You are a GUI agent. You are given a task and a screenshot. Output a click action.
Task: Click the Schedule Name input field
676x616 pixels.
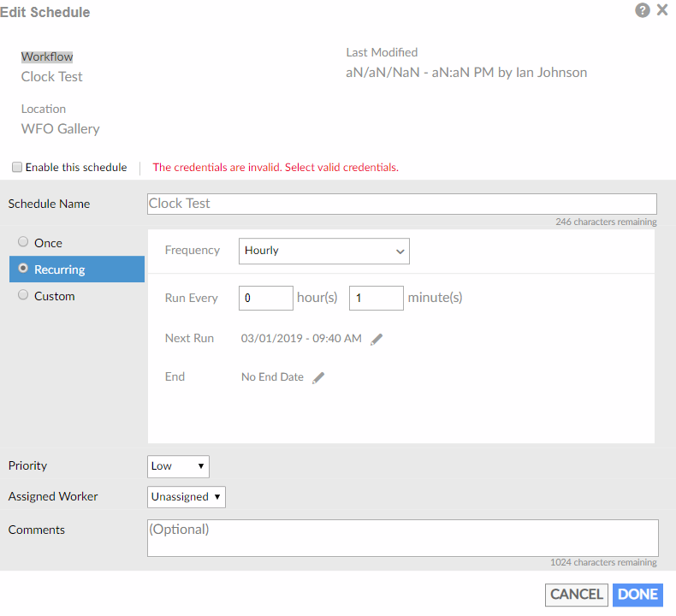[402, 204]
